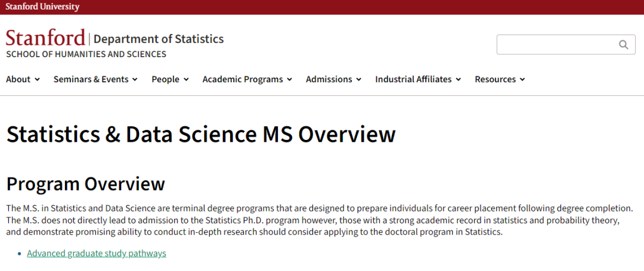The width and height of the screenshot is (644, 271).
Task: Expand the People dropdown chevron
Action: [186, 80]
